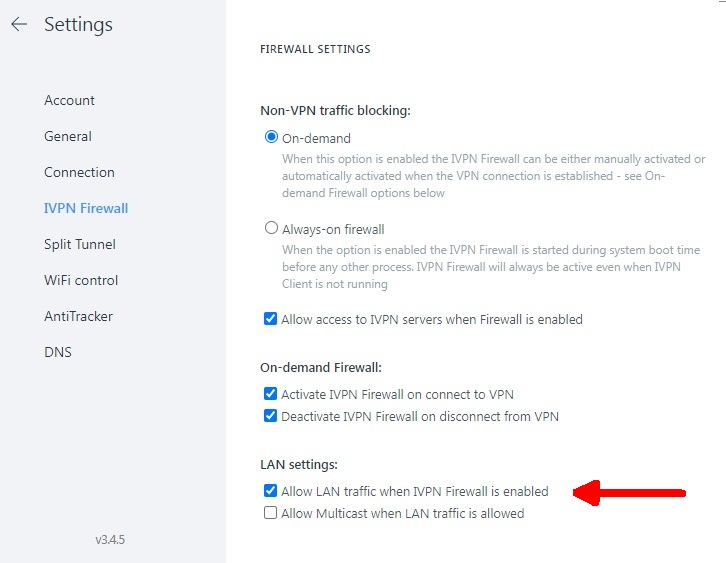Image resolution: width=726 pixels, height=563 pixels.
Task: Switch to WiFi control section
Action: point(81,280)
